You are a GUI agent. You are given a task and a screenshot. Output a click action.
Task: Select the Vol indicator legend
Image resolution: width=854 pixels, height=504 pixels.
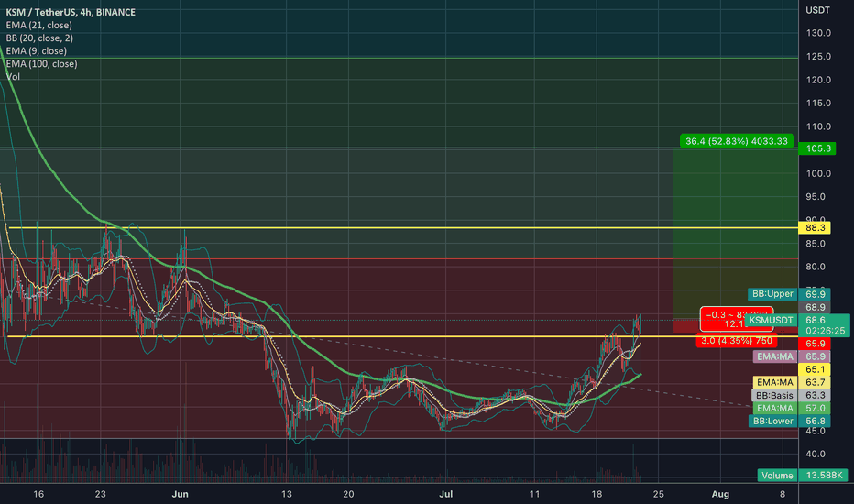pyautogui.click(x=13, y=77)
